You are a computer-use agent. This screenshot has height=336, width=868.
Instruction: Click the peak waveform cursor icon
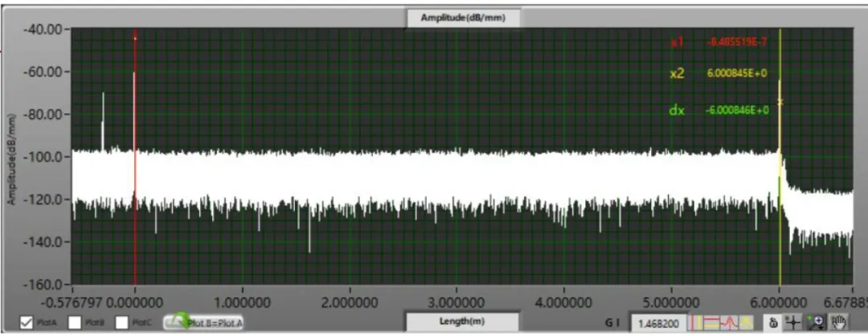(731, 322)
